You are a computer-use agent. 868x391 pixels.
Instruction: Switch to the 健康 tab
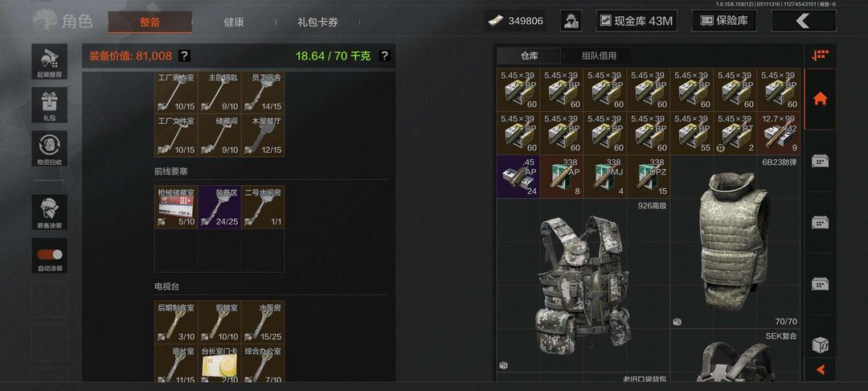click(x=234, y=23)
